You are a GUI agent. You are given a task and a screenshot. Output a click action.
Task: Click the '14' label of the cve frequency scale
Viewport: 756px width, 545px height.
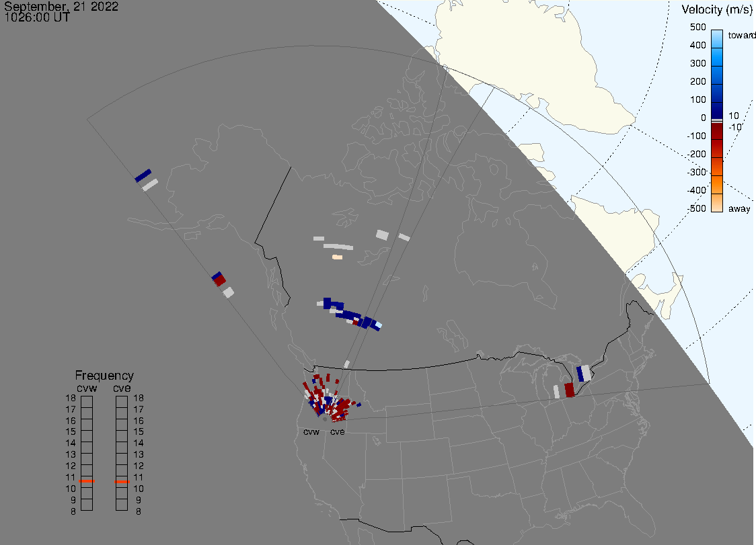pos(139,443)
